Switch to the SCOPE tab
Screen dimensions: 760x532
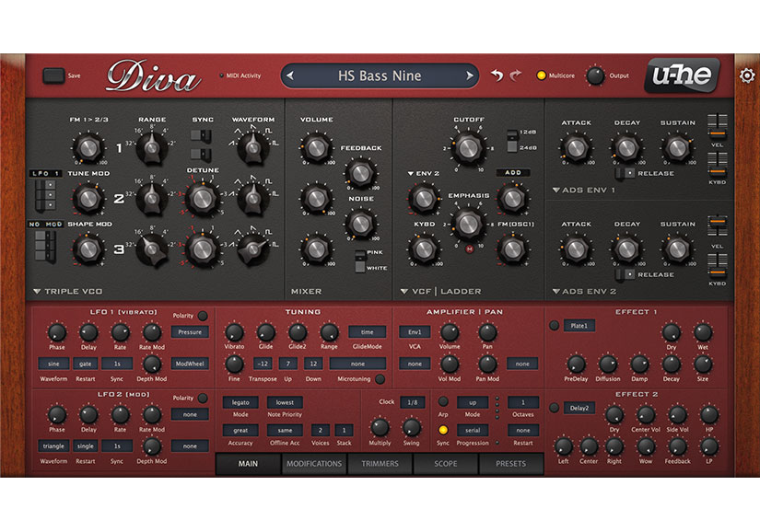pyautogui.click(x=446, y=464)
